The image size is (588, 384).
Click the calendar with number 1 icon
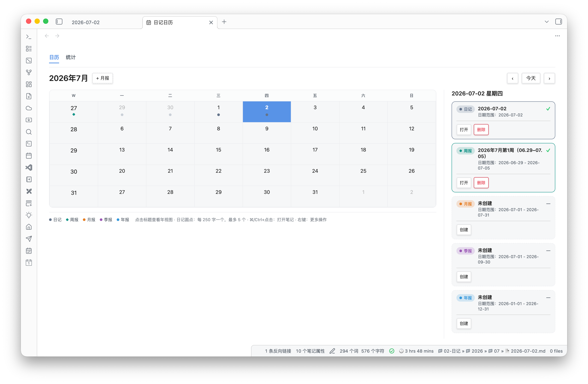29,263
